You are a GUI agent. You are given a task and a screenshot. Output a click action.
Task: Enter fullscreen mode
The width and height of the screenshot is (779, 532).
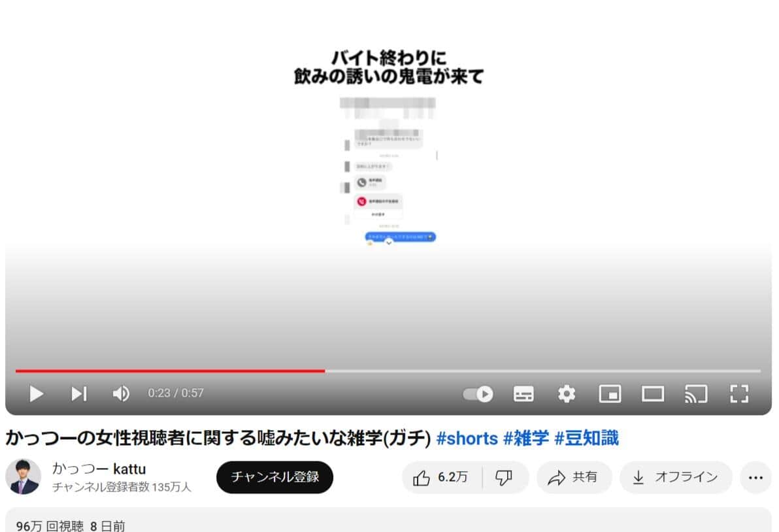738,393
